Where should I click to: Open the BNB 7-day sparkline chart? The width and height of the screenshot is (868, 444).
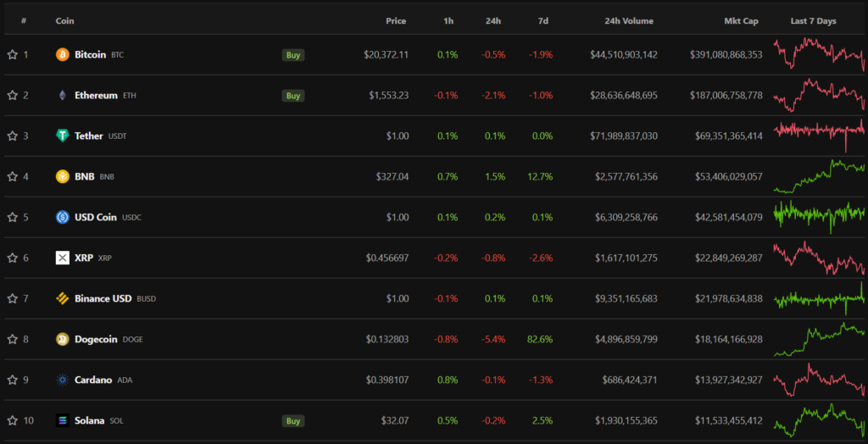tap(819, 175)
